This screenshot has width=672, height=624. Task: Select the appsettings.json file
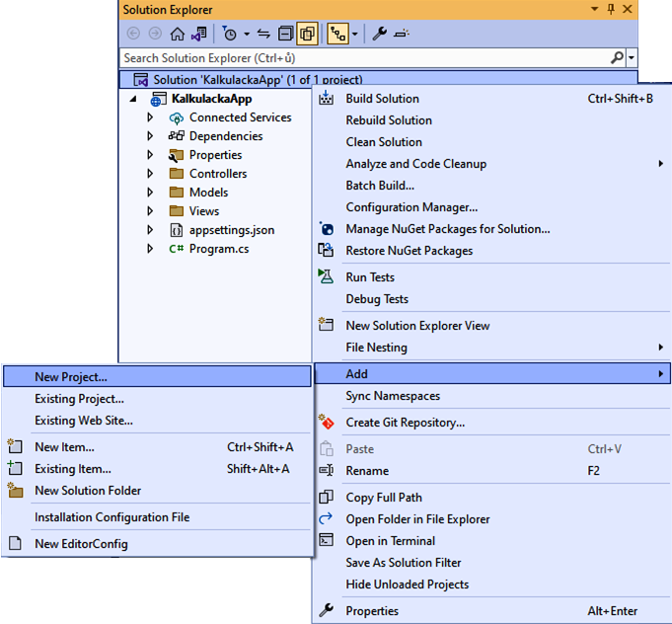[232, 230]
